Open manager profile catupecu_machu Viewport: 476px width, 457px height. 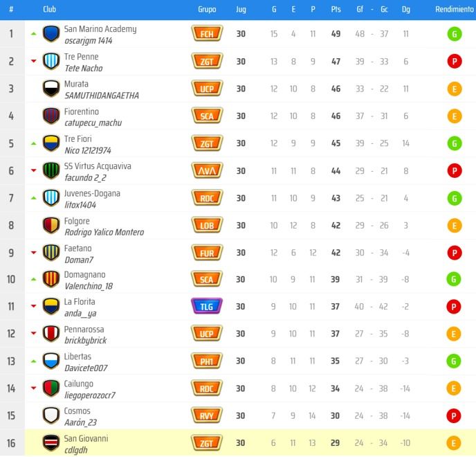(93, 123)
